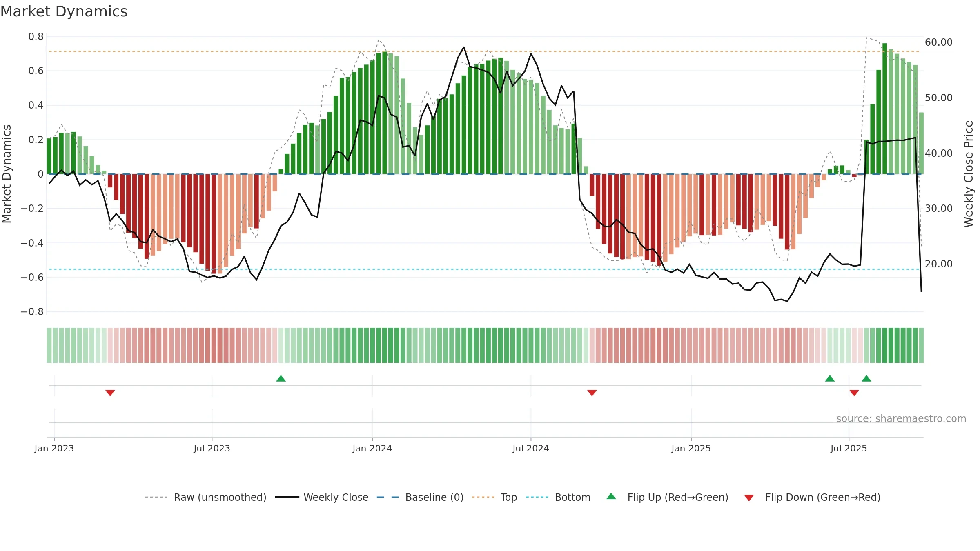The image size is (980, 551).
Task: Click the −0.6 left-axis label
Action: click(32, 278)
